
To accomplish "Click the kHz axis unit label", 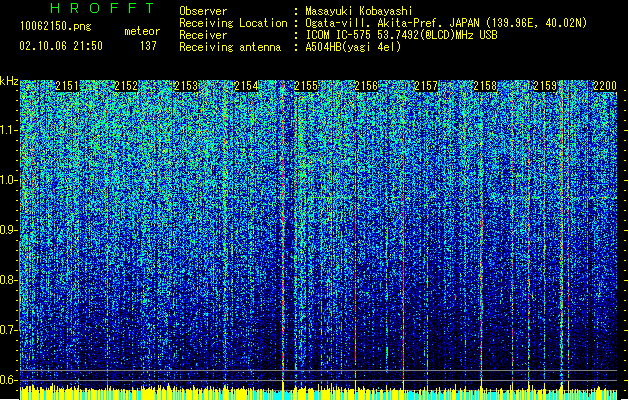I will 9,81.
